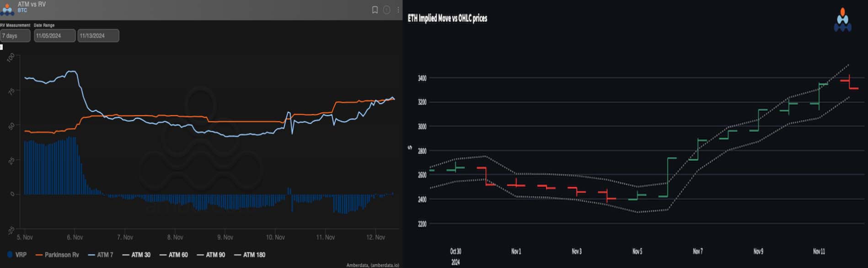Click the Amberdata logo beside ATM vs RV
Screen dimensions: 868x268
(7, 9)
